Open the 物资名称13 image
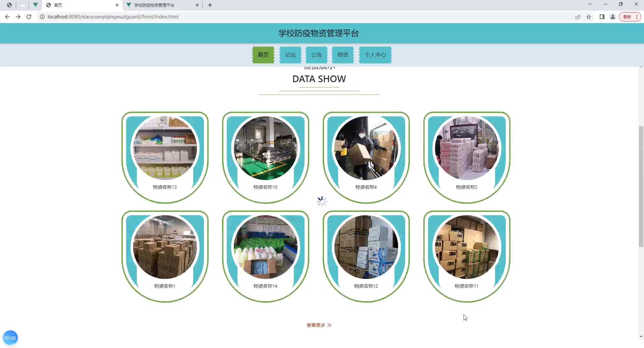 point(165,148)
